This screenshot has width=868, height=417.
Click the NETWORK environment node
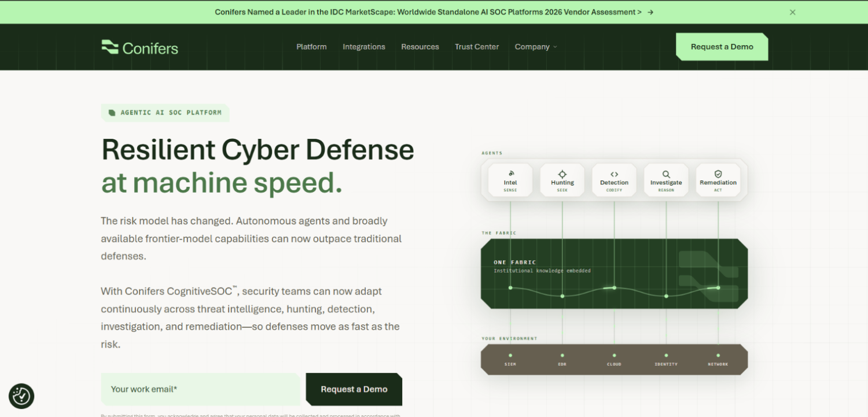(718, 359)
